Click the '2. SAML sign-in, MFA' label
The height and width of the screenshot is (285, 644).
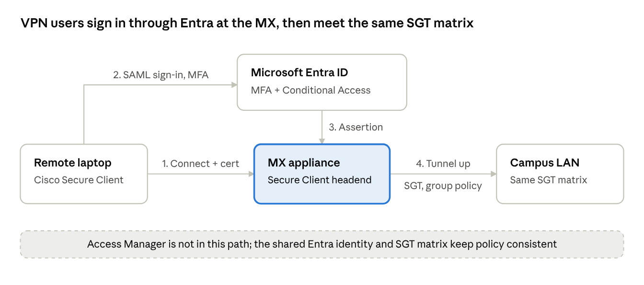[x=161, y=75]
